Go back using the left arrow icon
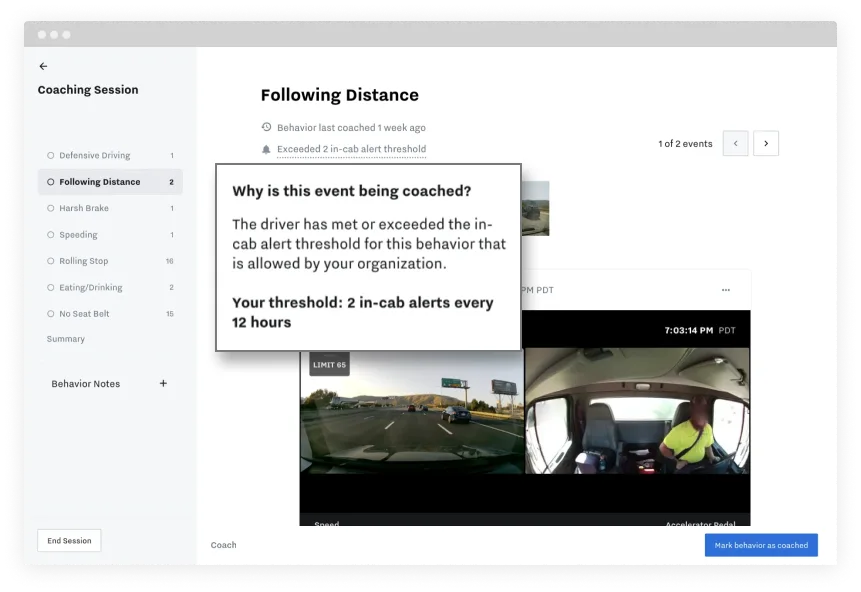Screen dimensions: 861x592 pos(43,66)
